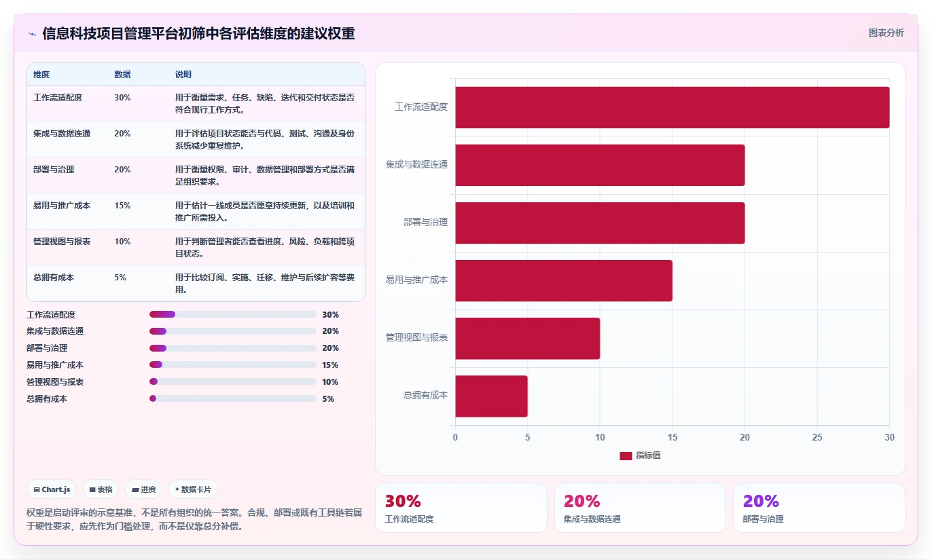Click the 部署与治理 chart bar

[x=600, y=223]
